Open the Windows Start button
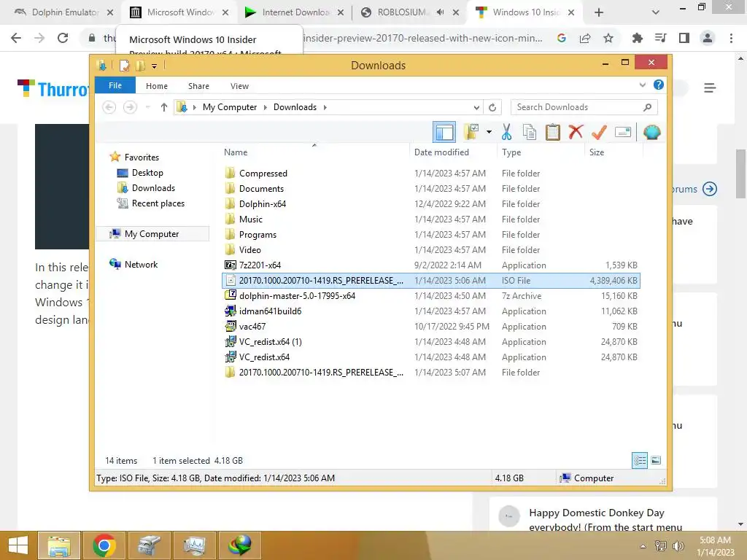The image size is (747, 560). click(x=18, y=545)
